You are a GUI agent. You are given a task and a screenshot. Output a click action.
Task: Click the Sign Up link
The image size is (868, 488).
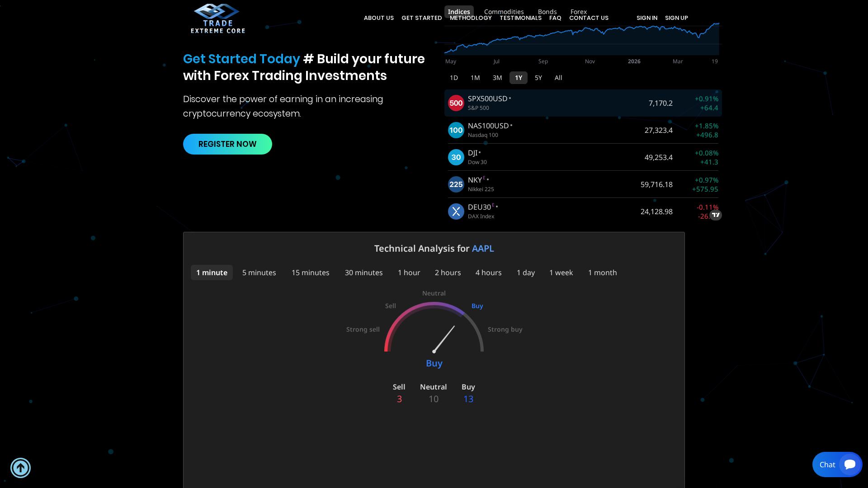(676, 18)
